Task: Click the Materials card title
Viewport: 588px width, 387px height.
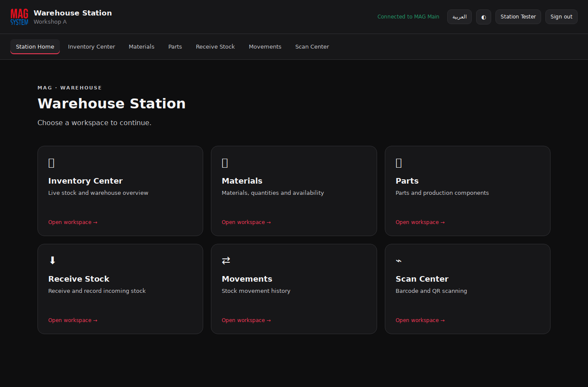Action: 242,181
